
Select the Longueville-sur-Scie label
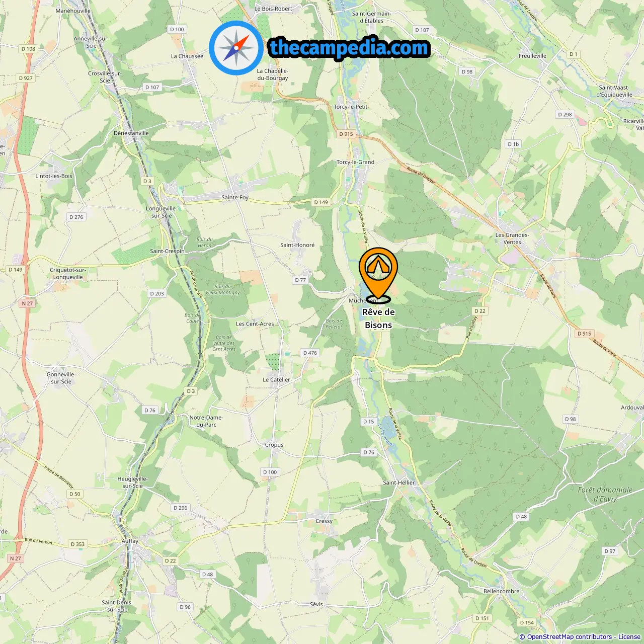tap(162, 212)
